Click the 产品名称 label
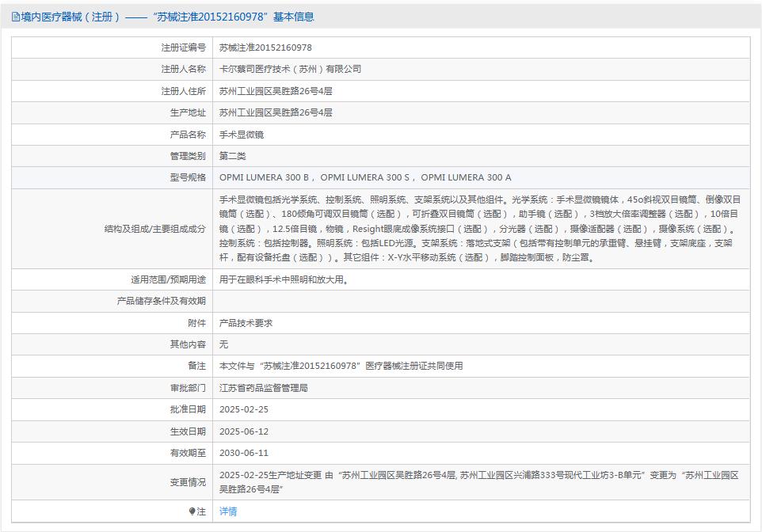The height and width of the screenshot is (532, 762). (188, 135)
